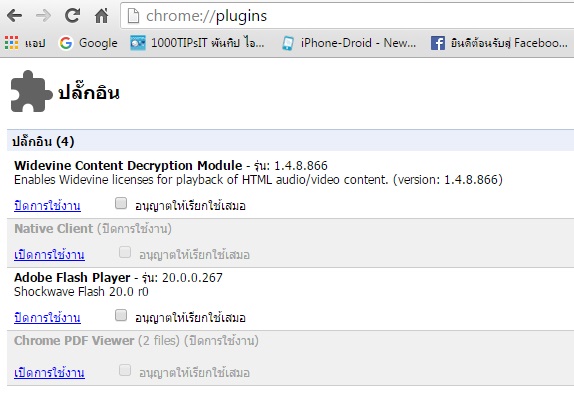The image size is (574, 396).
Task: Disable Adobe Flash Player via its link
Action: tap(47, 317)
